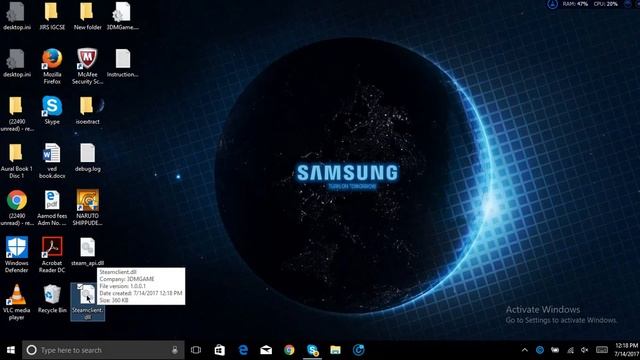Select the VLC media player desktop icon
The height and width of the screenshot is (360, 640).
click(x=17, y=302)
